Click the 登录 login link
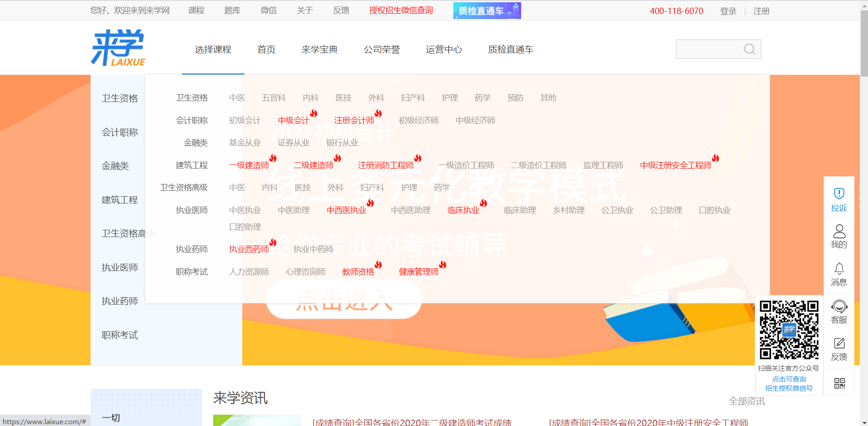Image resolution: width=868 pixels, height=426 pixels. coord(728,11)
